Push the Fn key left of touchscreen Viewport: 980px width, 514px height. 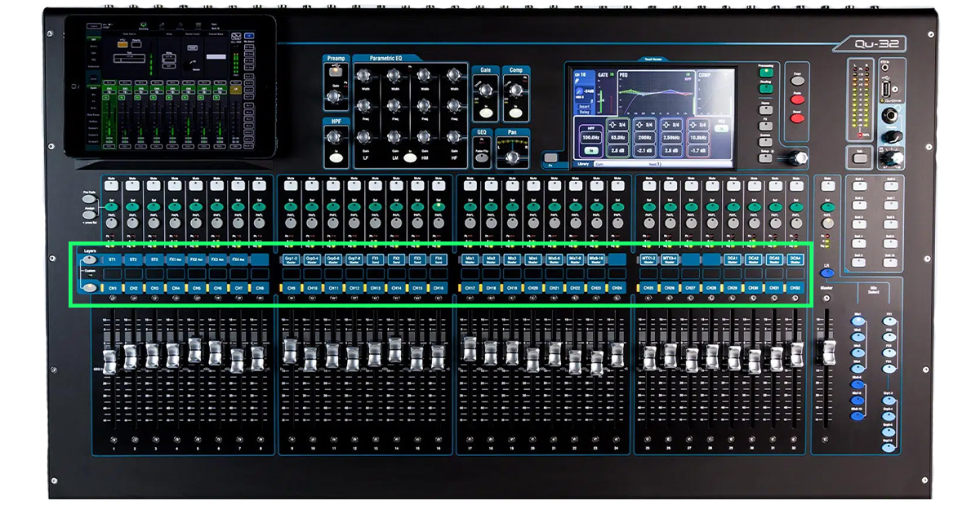(551, 157)
